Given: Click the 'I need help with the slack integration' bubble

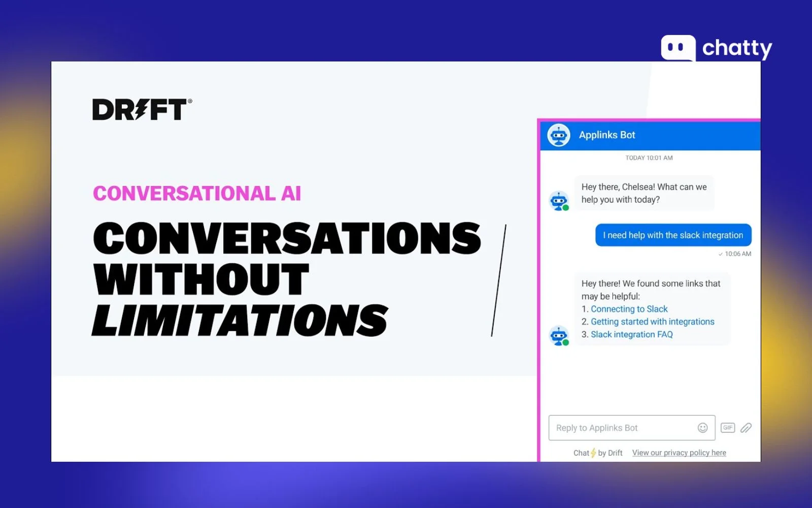Looking at the screenshot, I should (673, 235).
